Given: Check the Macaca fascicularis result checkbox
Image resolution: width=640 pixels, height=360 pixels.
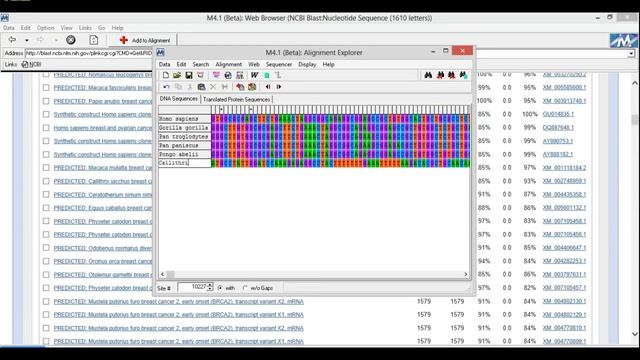Looking at the screenshot, I should coord(46,88).
